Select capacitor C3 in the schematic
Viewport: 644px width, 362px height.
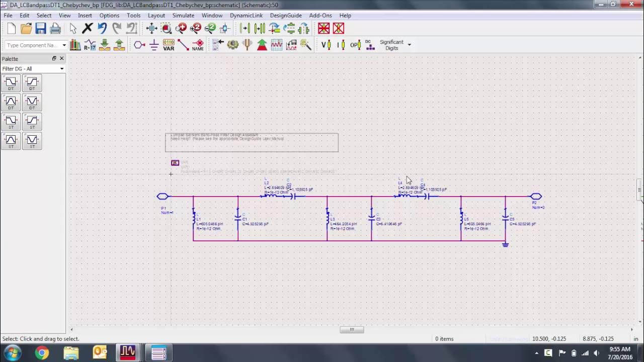372,219
